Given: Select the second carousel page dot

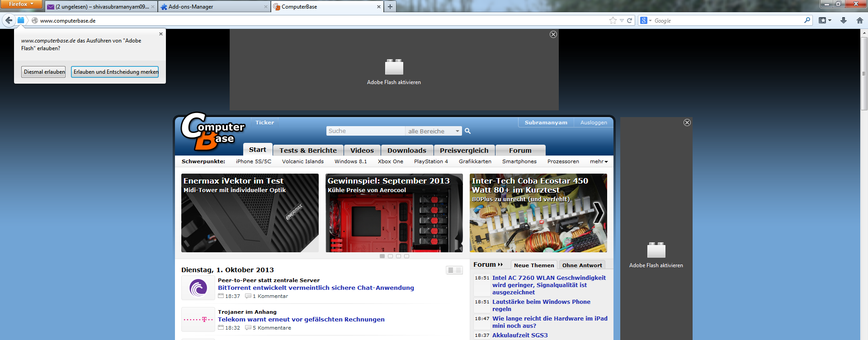Looking at the screenshot, I should (x=391, y=256).
